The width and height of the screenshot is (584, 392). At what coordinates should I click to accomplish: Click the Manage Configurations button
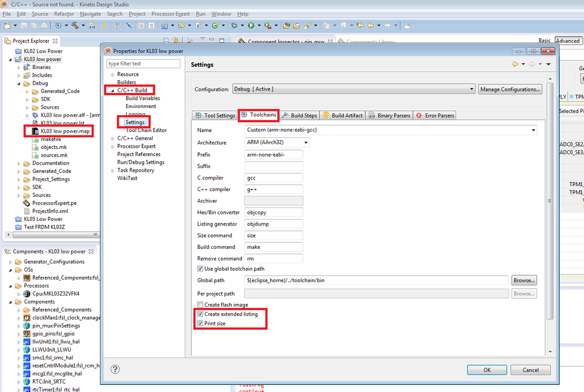510,89
